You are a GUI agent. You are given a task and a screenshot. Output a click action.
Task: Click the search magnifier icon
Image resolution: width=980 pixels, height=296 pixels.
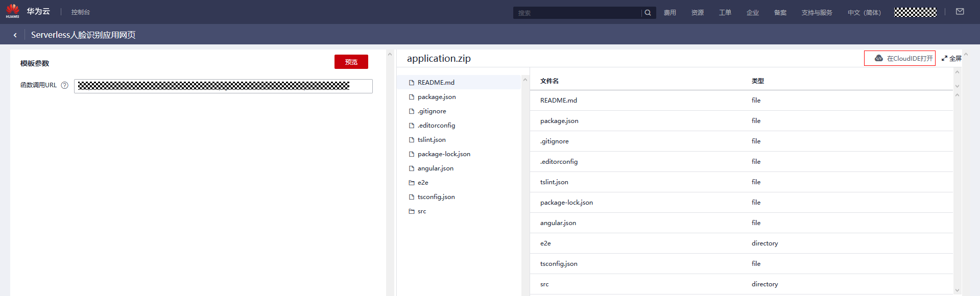point(648,13)
